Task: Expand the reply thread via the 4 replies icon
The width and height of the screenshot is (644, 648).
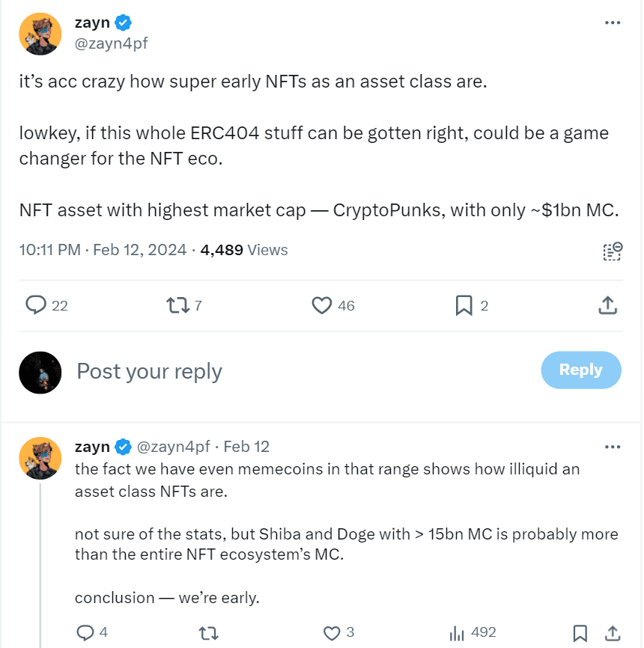Action: click(84, 633)
